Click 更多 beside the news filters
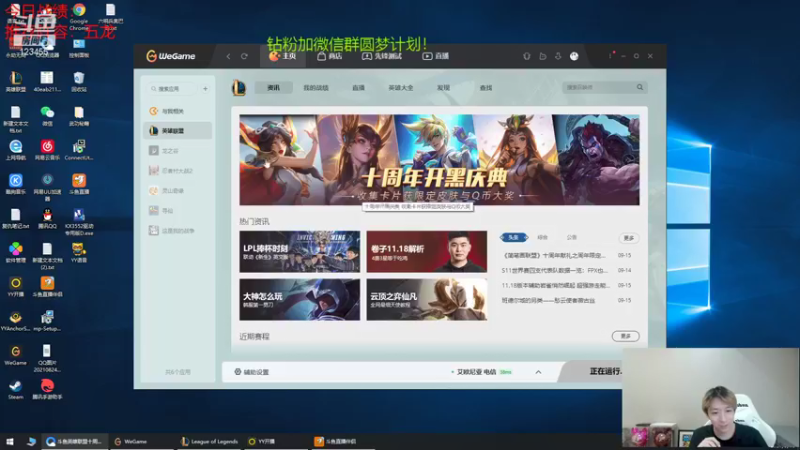This screenshot has width=800, height=450. coord(629,238)
